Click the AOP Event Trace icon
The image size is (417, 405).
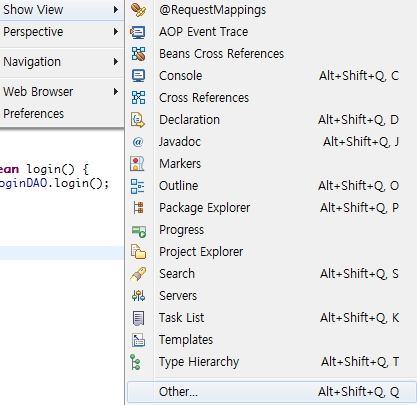click(x=138, y=32)
